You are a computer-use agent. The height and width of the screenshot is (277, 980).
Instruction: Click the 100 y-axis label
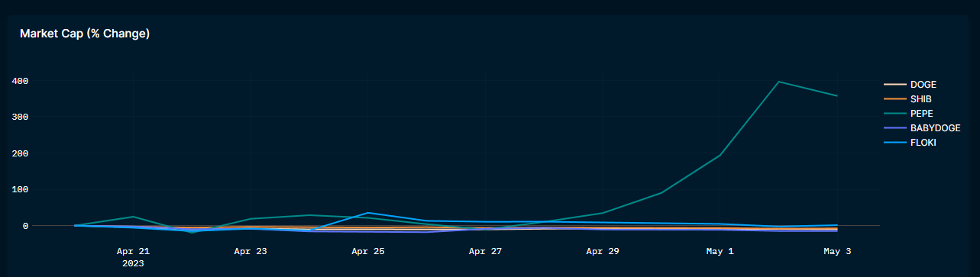[20, 189]
